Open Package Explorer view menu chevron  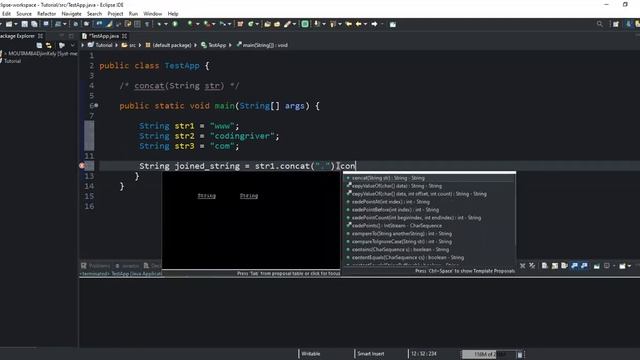pyautogui.click(x=73, y=45)
